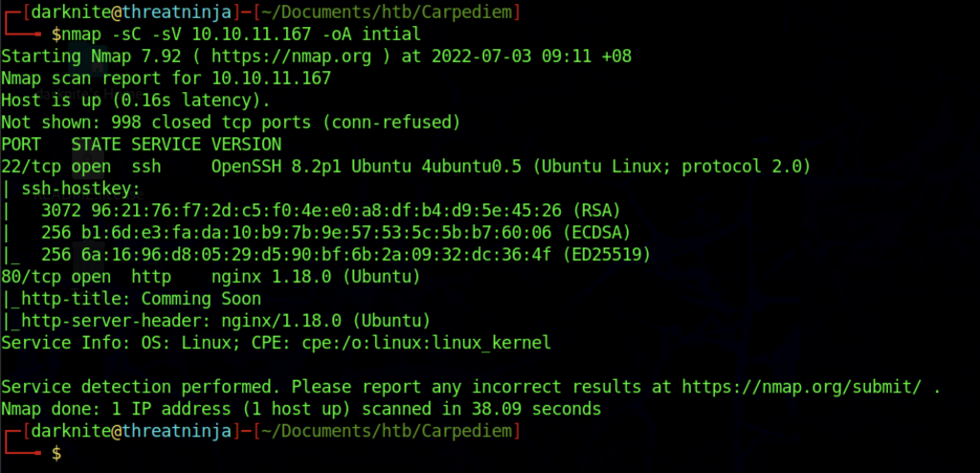Click the Nmap done summary line
The height and width of the screenshot is (473, 980).
(x=301, y=409)
